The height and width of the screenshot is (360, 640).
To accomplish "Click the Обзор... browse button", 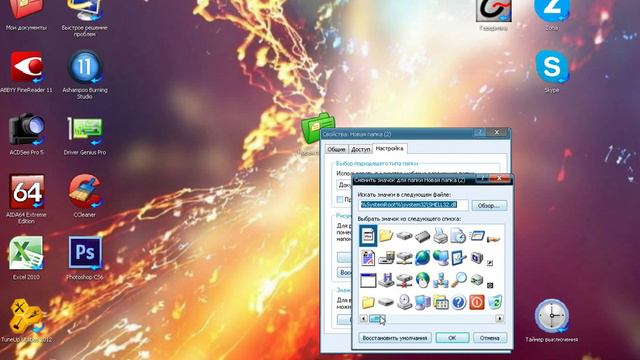I will 489,205.
